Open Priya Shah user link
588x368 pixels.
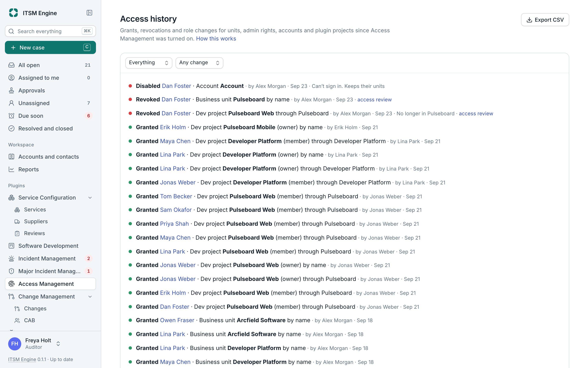174,224
